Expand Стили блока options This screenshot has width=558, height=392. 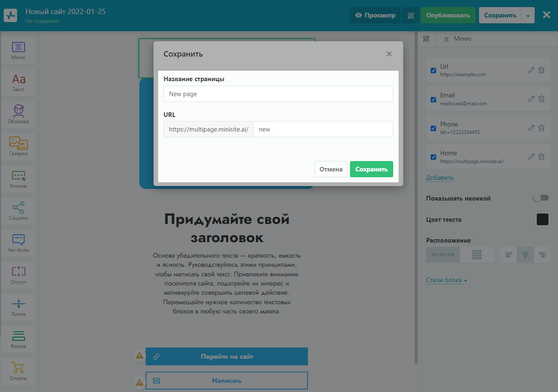(446, 280)
